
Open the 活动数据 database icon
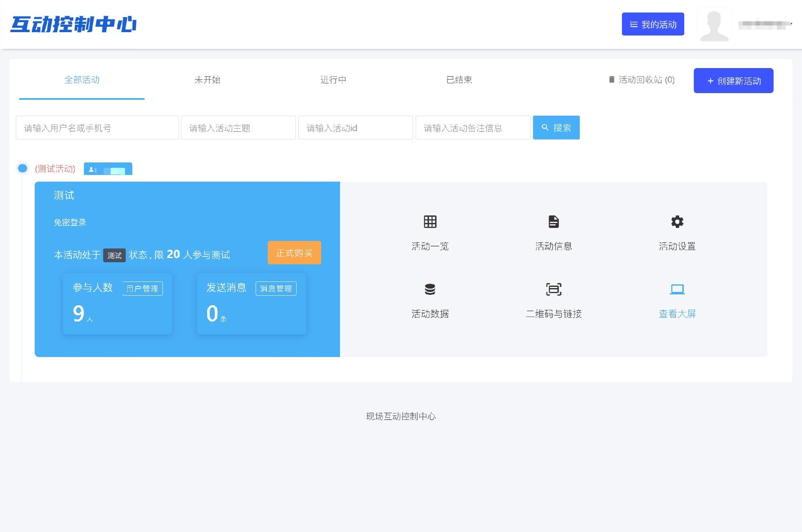[x=430, y=289]
